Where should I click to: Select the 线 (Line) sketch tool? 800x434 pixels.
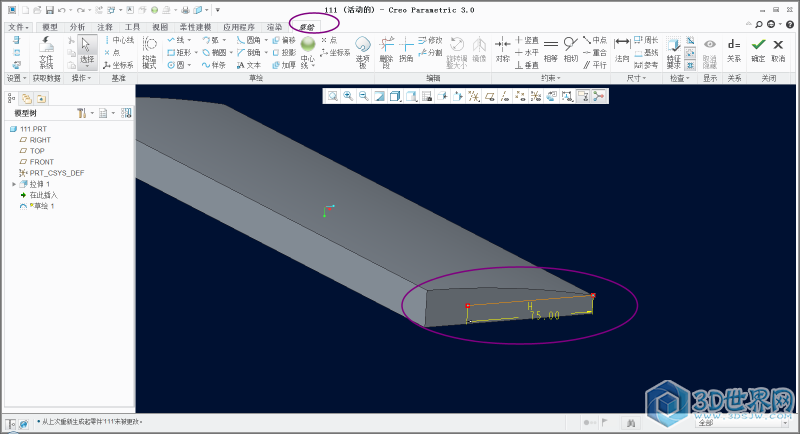point(176,40)
